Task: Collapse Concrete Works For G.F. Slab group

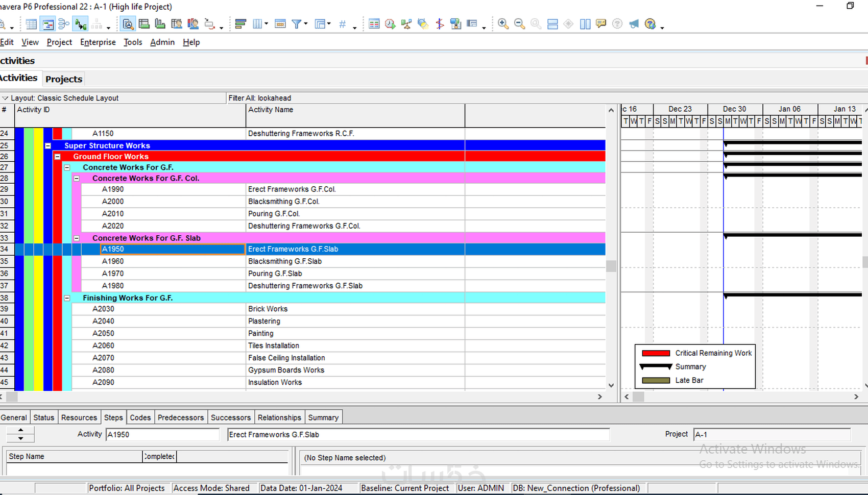Action: [77, 238]
